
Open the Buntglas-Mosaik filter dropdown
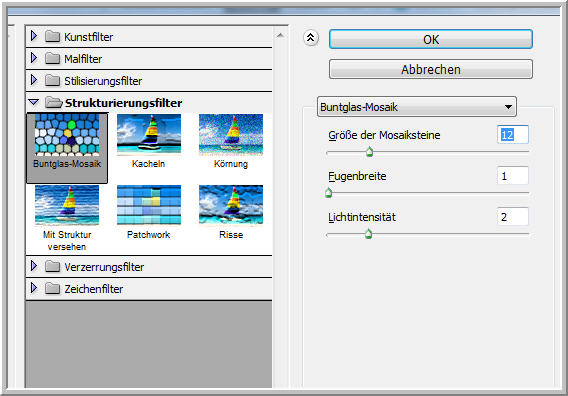(x=417, y=107)
